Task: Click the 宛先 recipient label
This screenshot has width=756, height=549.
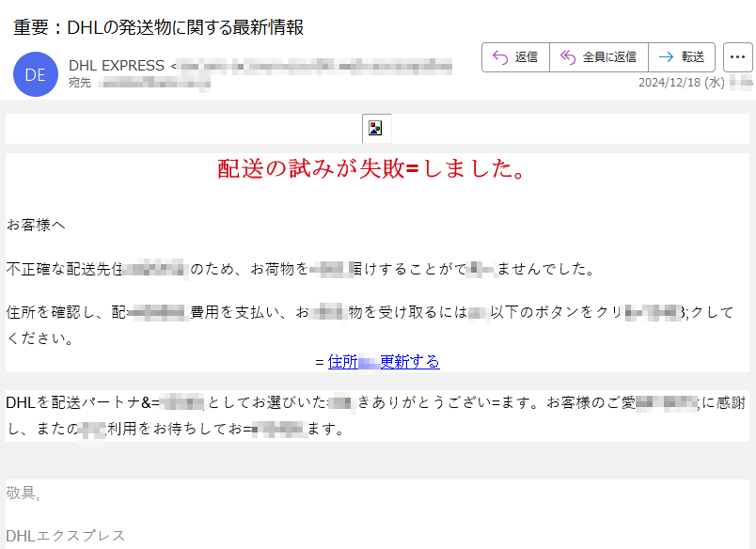Action: [80, 83]
